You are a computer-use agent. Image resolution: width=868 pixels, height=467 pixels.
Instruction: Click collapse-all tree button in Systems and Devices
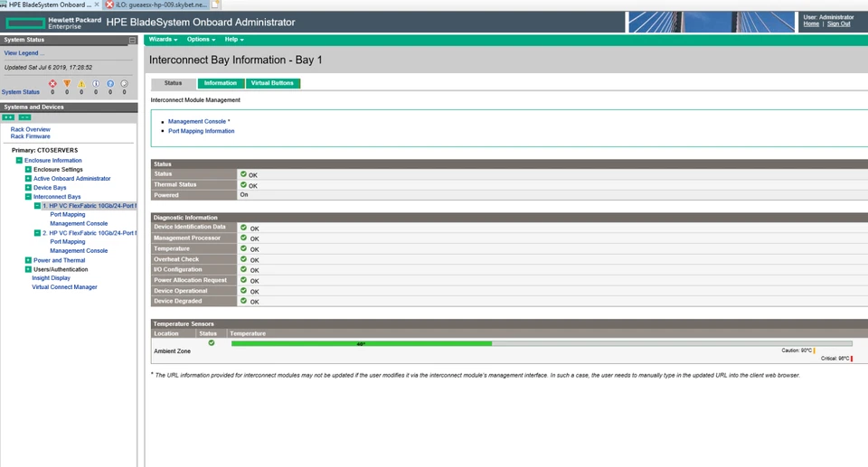(25, 117)
